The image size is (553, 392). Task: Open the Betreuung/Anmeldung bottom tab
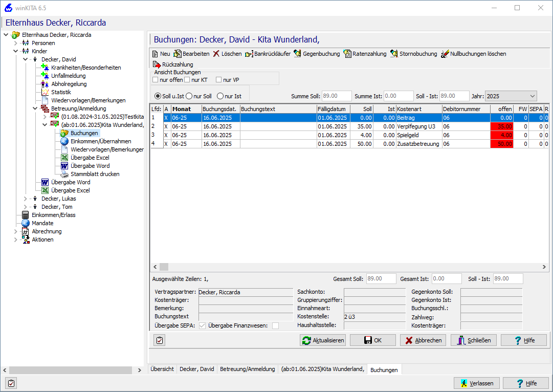tap(248, 369)
